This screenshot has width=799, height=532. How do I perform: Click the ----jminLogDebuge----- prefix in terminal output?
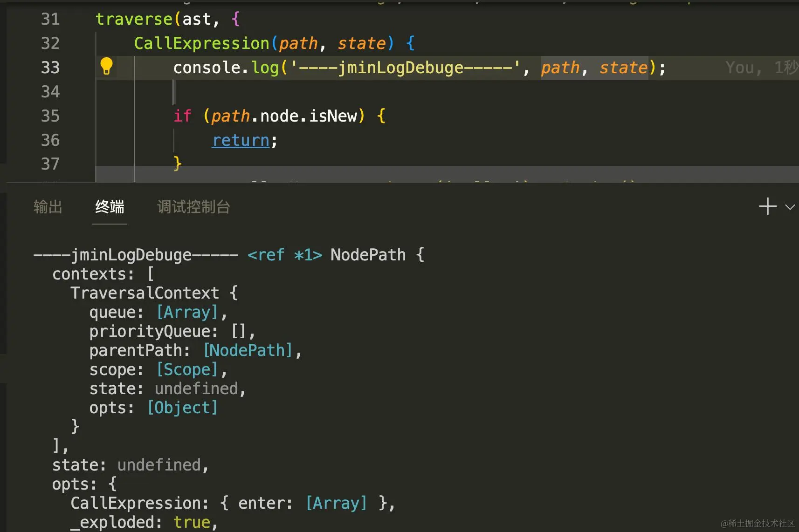coord(136,255)
